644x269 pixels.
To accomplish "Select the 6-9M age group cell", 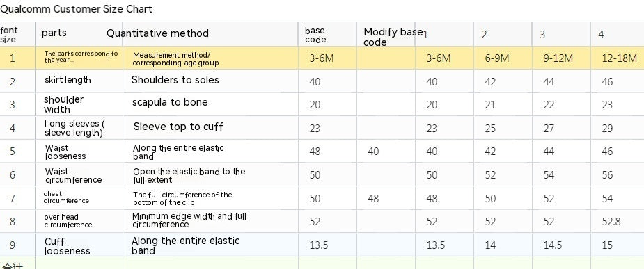I will coord(503,58).
